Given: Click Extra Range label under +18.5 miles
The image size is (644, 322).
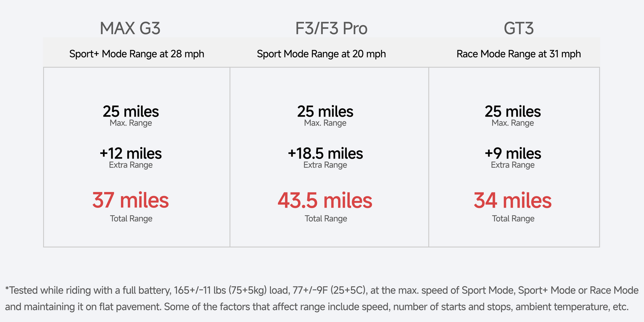Looking at the screenshot, I should [x=325, y=165].
